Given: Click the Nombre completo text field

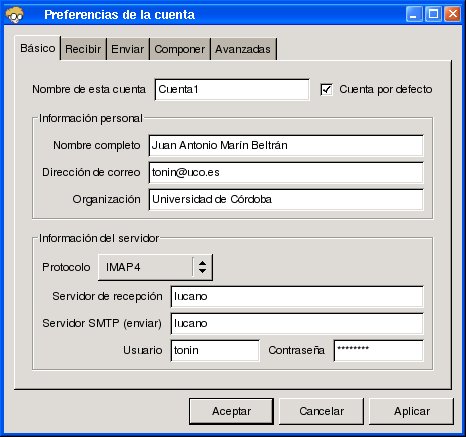Looking at the screenshot, I should click(x=286, y=145).
